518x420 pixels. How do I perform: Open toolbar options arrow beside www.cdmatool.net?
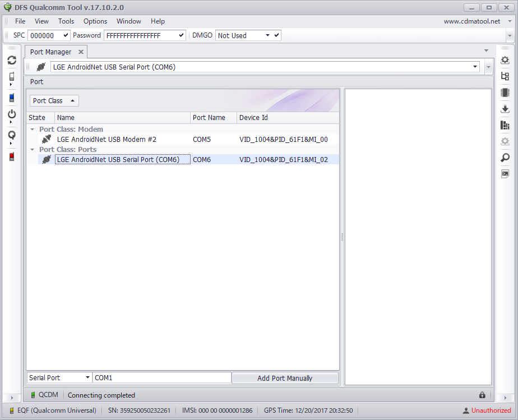pos(510,21)
